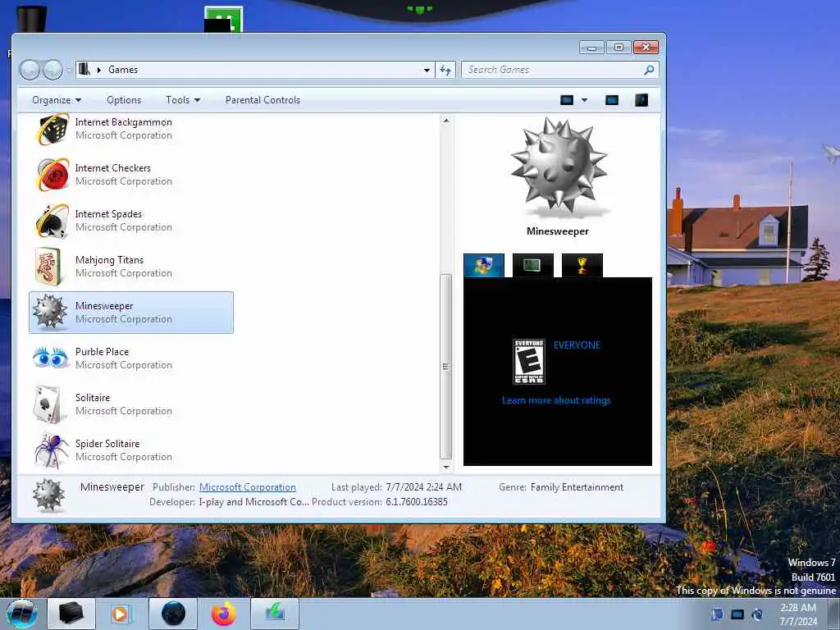Image resolution: width=840 pixels, height=630 pixels.
Task: Open the Tools dropdown menu
Action: pos(183,100)
